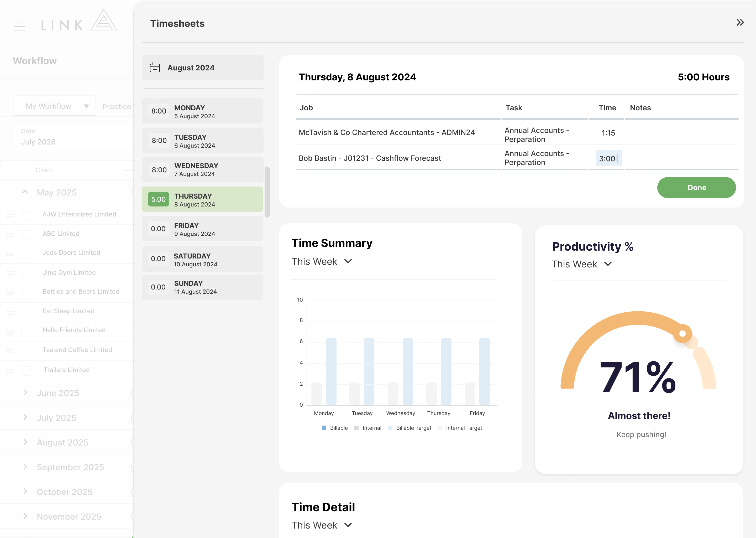Expand the August 2025 group

25,442
